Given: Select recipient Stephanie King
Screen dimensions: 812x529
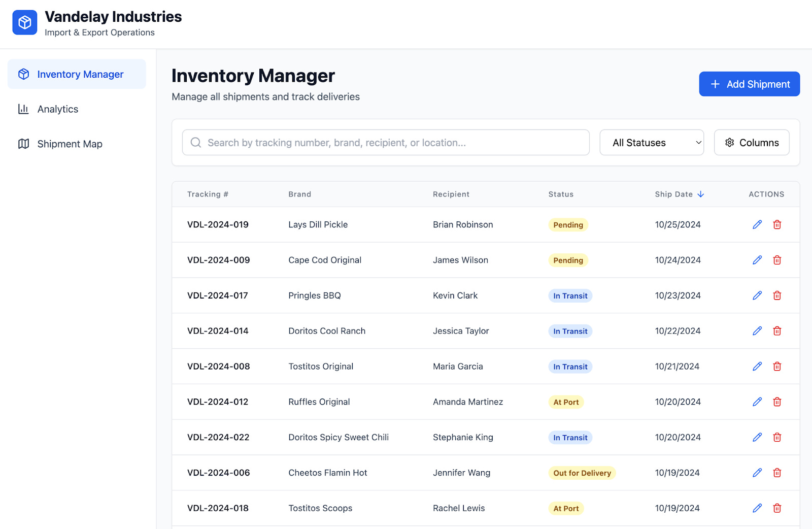Looking at the screenshot, I should point(463,437).
